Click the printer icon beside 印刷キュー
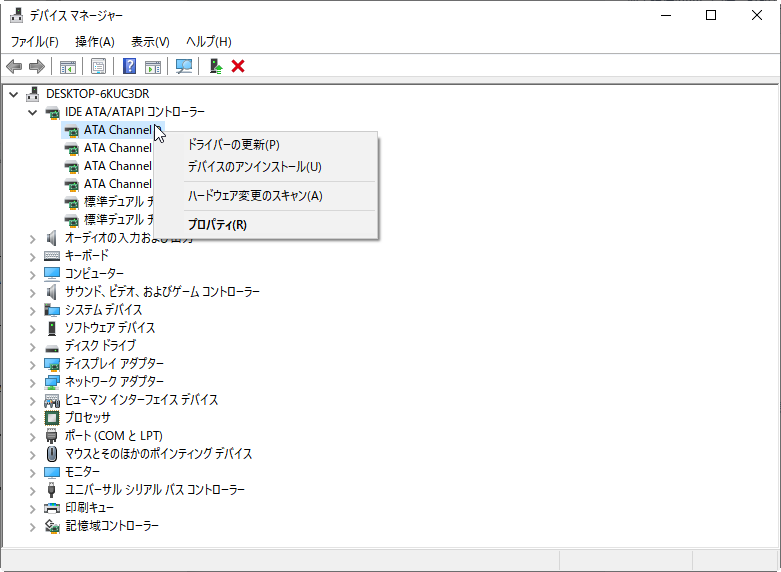 (52, 508)
